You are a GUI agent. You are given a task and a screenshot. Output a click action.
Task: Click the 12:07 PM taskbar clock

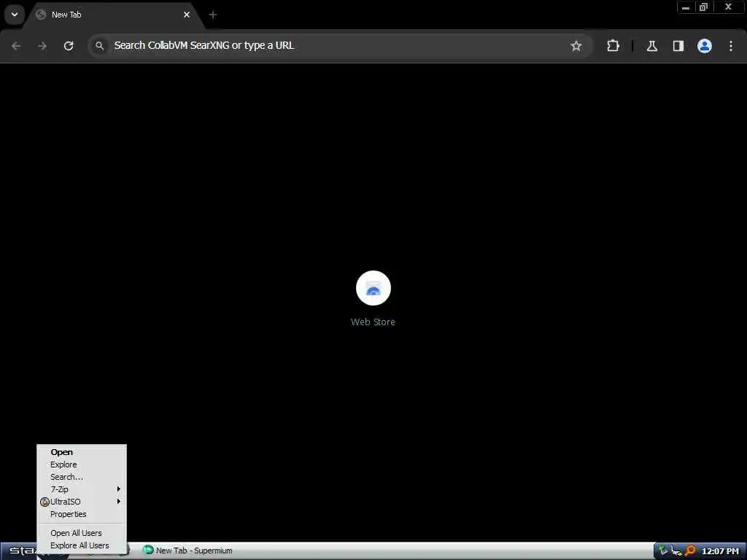720,551
